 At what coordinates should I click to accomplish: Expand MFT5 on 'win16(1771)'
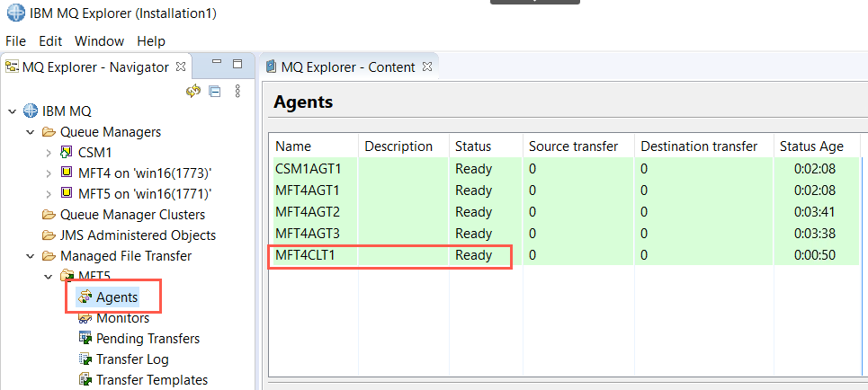click(49, 194)
